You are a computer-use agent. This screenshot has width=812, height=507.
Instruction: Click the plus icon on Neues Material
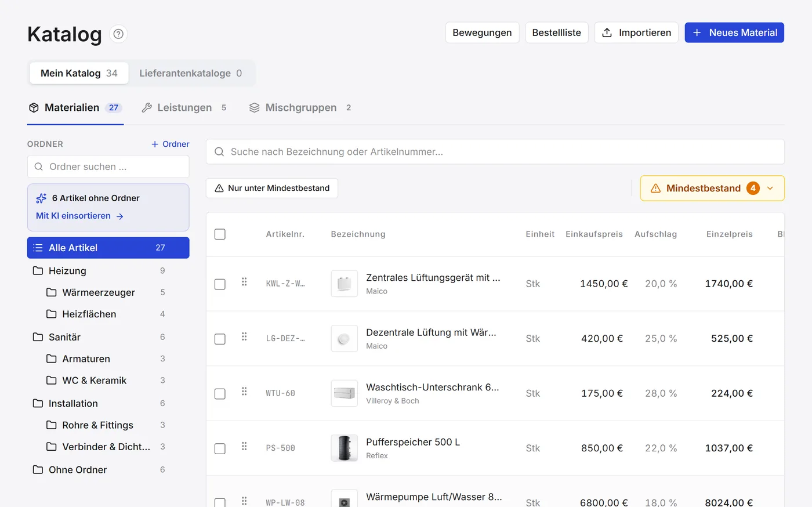697,32
